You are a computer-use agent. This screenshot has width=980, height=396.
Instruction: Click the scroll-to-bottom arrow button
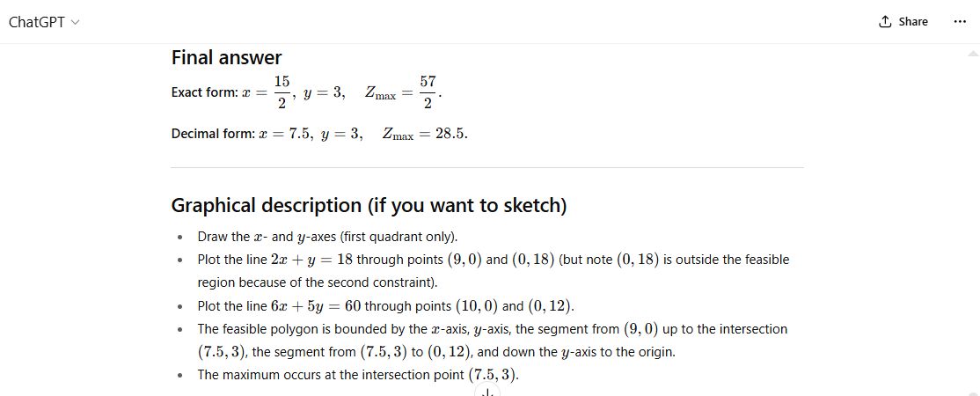[x=486, y=392]
